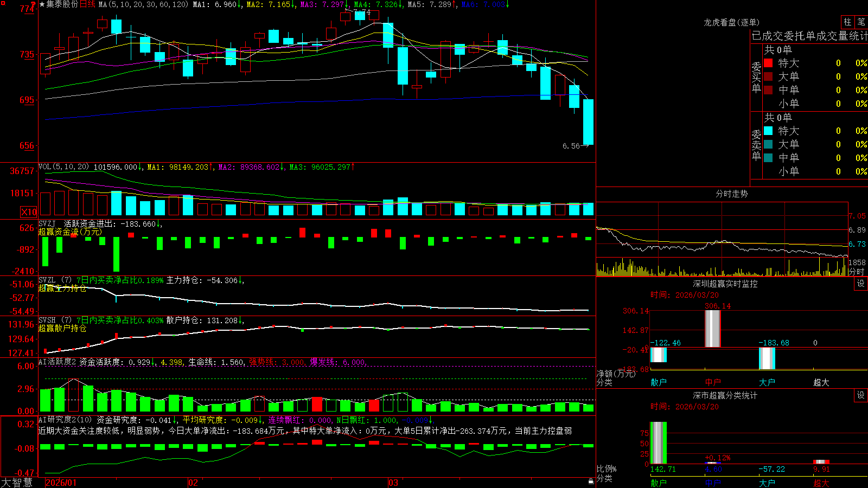This screenshot has height=488, width=868.
Task: Click the 散户持仓: 131.208 value
Action: click(202, 320)
